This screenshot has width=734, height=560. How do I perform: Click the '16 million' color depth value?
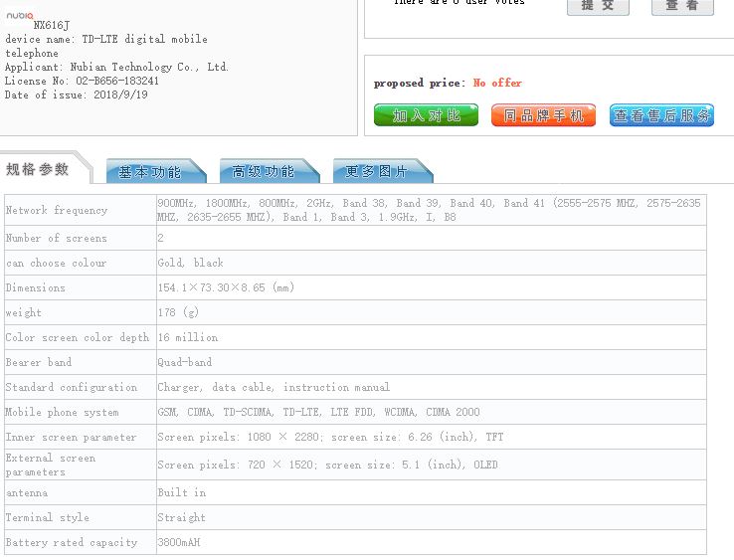188,337
